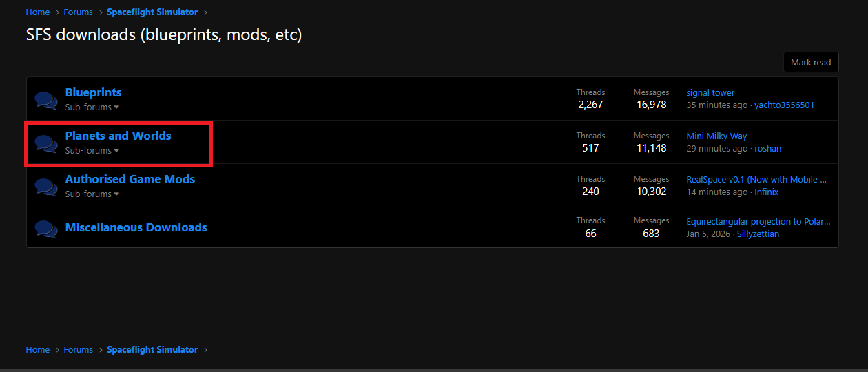Click Forums in the bottom breadcrumb
Viewport: 868px width, 372px height.
pyautogui.click(x=78, y=350)
